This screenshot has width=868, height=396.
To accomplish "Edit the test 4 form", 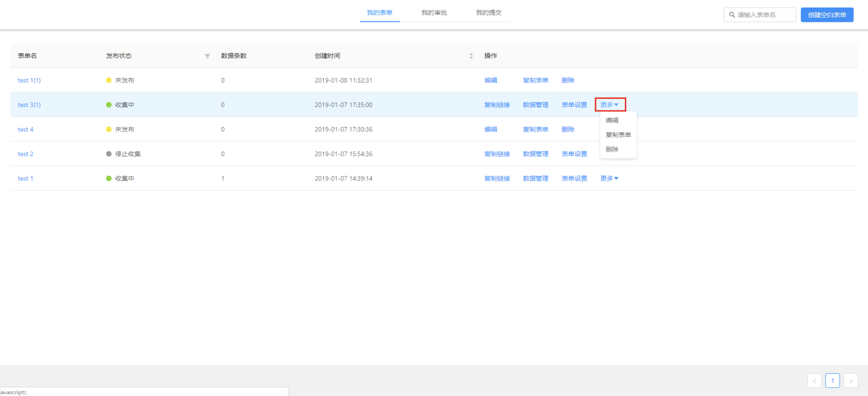I will click(x=490, y=129).
